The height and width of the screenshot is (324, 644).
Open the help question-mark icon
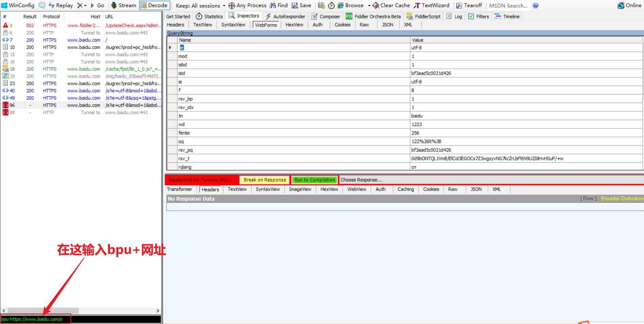coord(536,5)
